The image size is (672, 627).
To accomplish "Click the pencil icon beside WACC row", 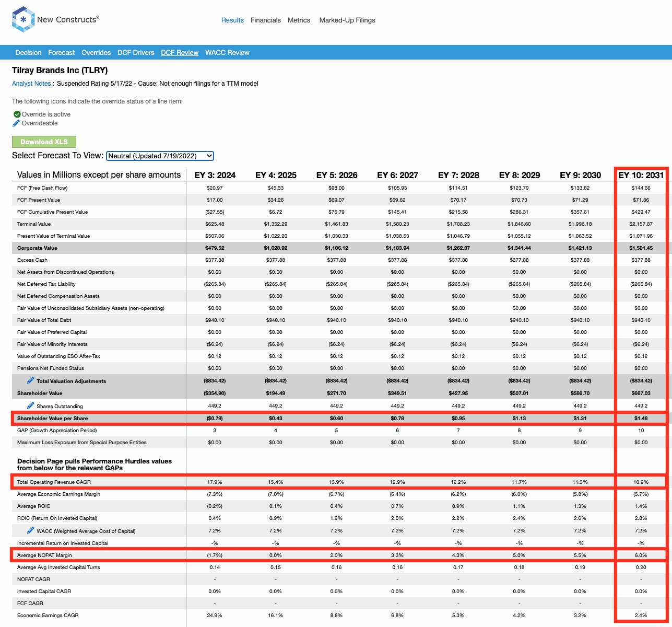I will coord(31,530).
